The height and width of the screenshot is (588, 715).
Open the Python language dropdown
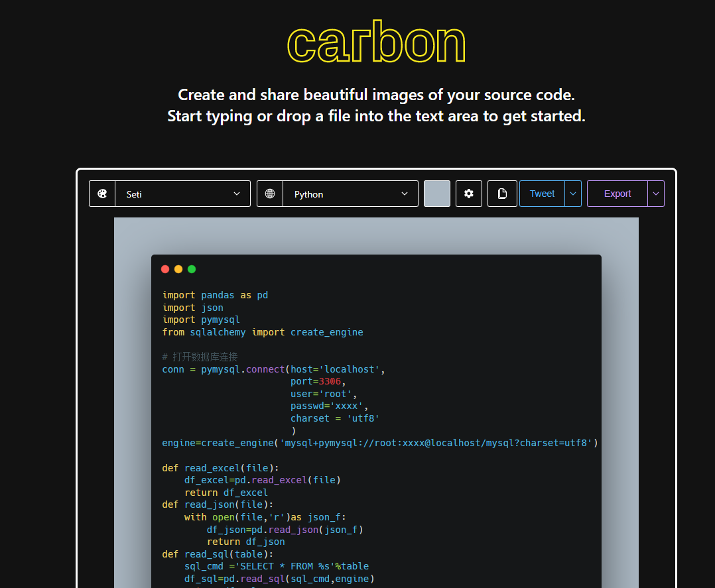pyautogui.click(x=350, y=194)
